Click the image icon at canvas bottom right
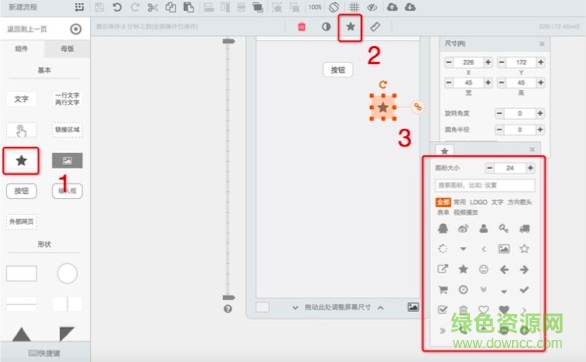The width and height of the screenshot is (586, 362). pyautogui.click(x=413, y=307)
